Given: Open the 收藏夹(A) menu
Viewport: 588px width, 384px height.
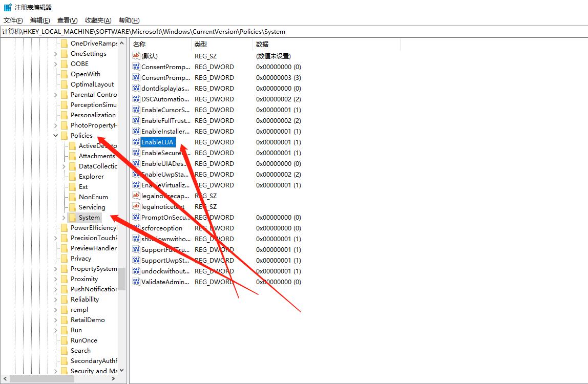Looking at the screenshot, I should point(98,20).
